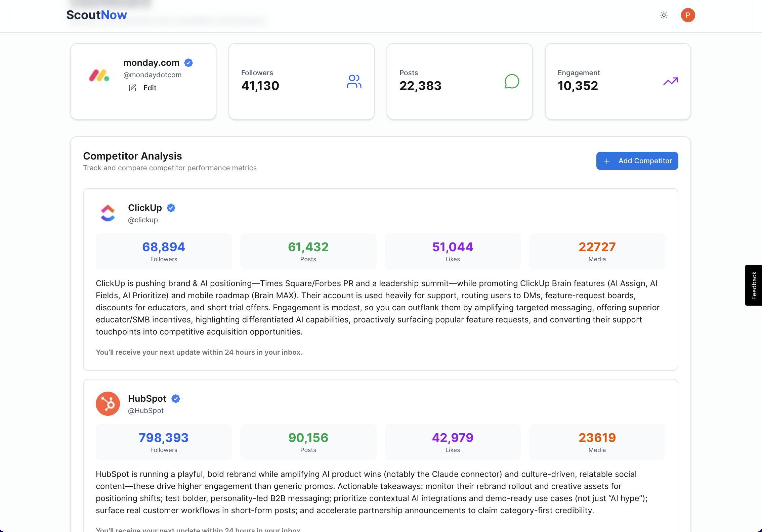Click the ClickUp analysis summary paragraph

(378, 308)
